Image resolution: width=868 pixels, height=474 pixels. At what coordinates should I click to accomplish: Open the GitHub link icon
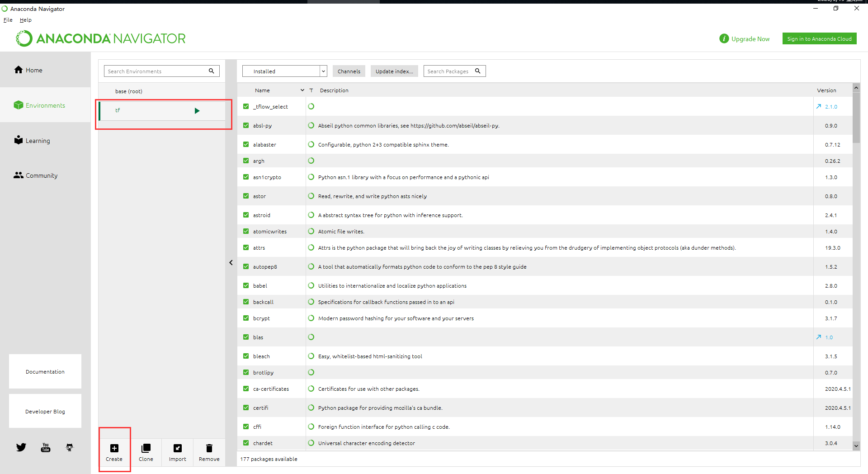tap(70, 447)
